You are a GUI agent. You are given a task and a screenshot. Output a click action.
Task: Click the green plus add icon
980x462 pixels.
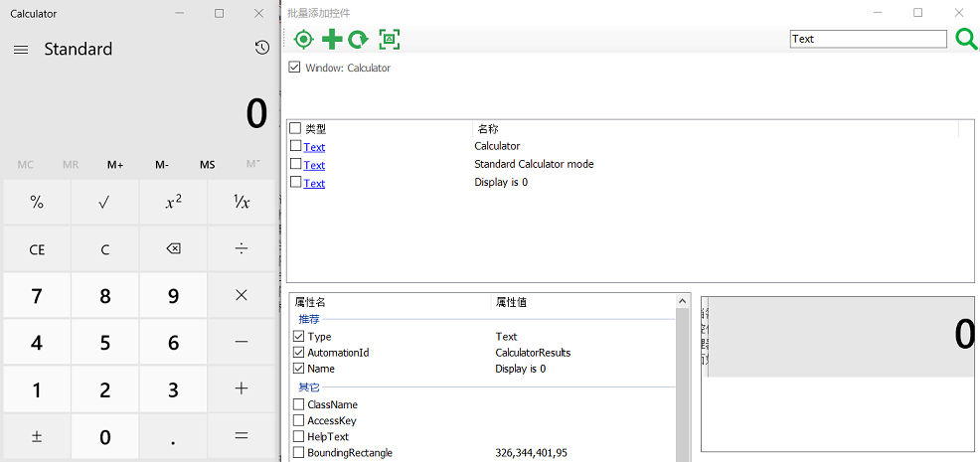coord(332,40)
